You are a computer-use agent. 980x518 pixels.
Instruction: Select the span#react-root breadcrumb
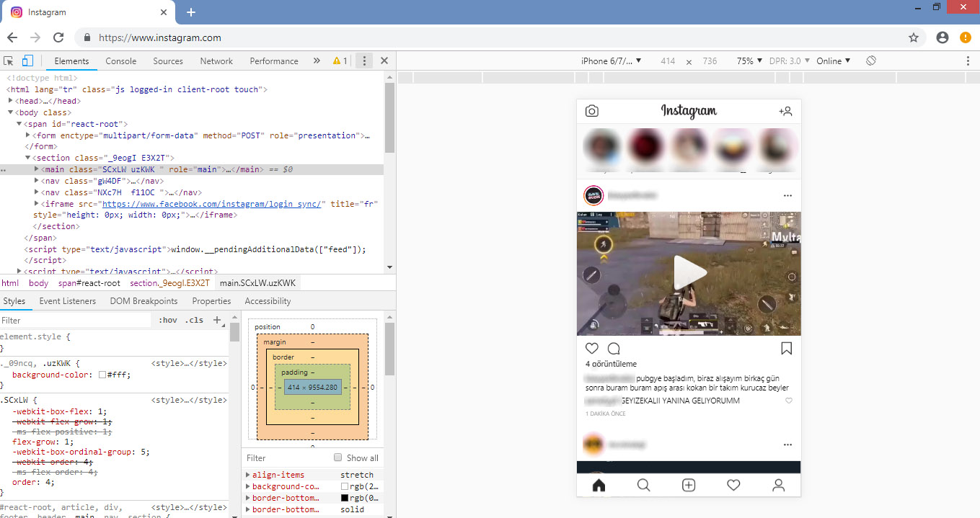coord(89,283)
